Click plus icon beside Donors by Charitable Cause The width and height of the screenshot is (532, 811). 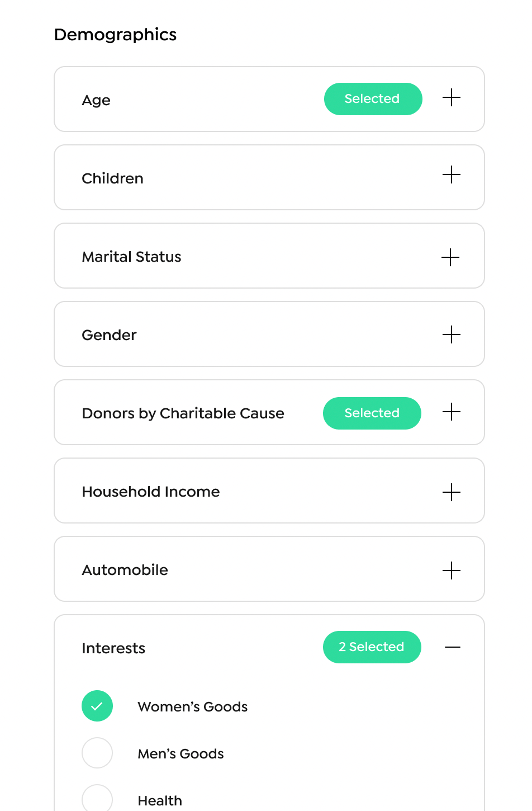[452, 412]
